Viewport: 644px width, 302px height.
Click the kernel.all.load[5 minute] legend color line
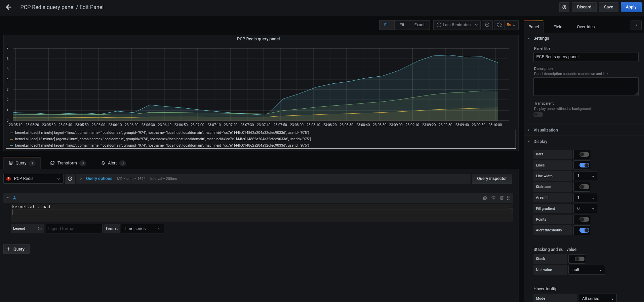[x=12, y=133]
